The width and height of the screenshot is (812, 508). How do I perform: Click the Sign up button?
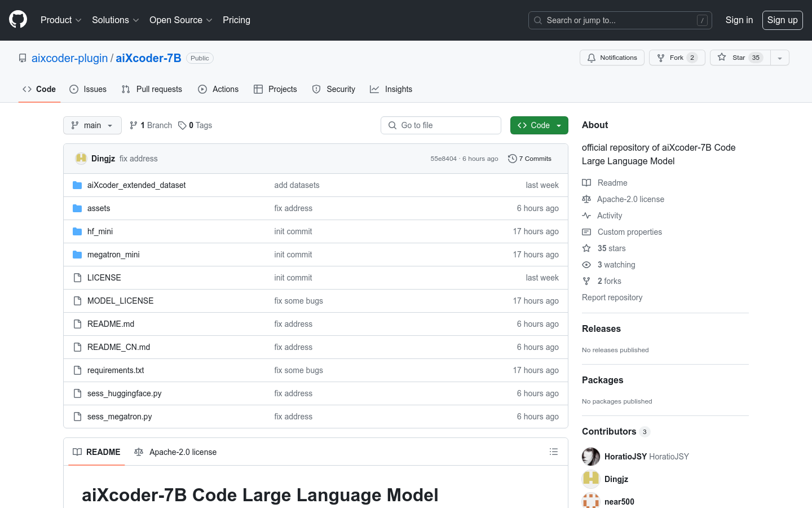coord(782,20)
